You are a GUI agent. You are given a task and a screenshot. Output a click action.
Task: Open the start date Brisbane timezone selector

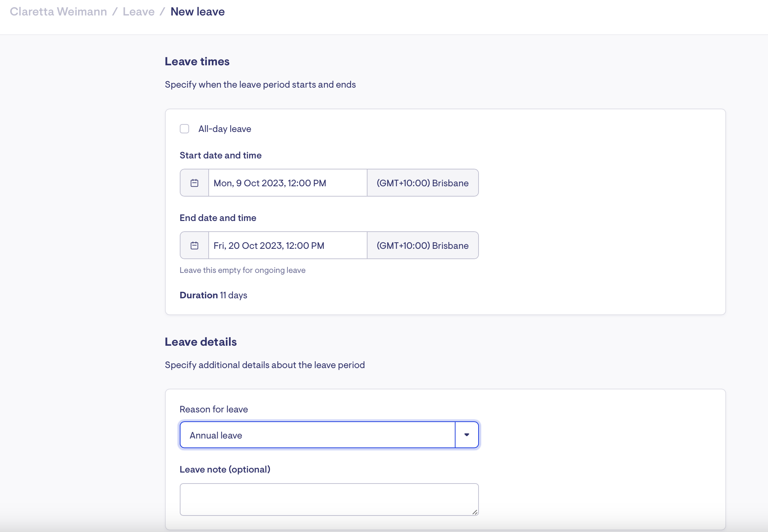coord(423,183)
